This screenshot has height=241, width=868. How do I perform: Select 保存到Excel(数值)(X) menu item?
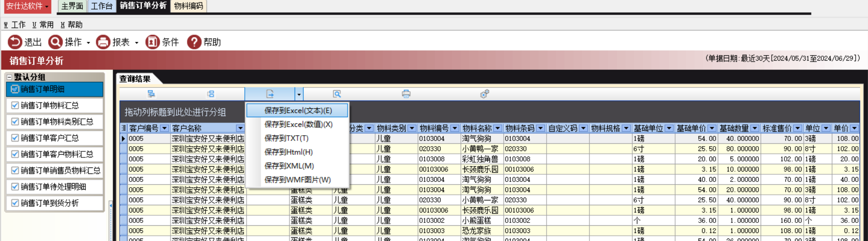pos(297,124)
